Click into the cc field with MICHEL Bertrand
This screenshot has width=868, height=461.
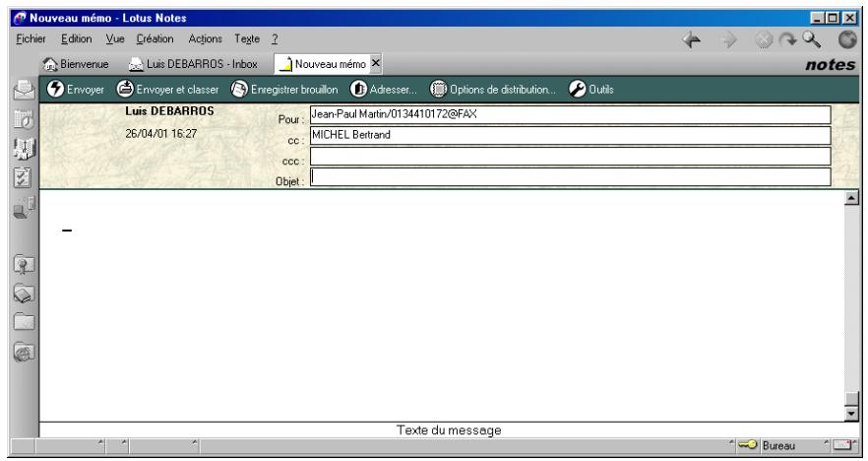[x=570, y=135]
